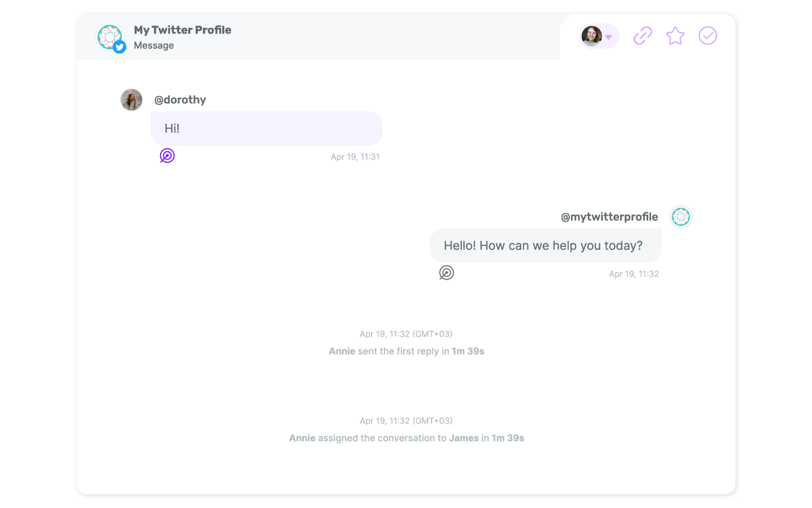Mark conversation as done with checkmark
This screenshot has width=812, height=508.
click(707, 36)
